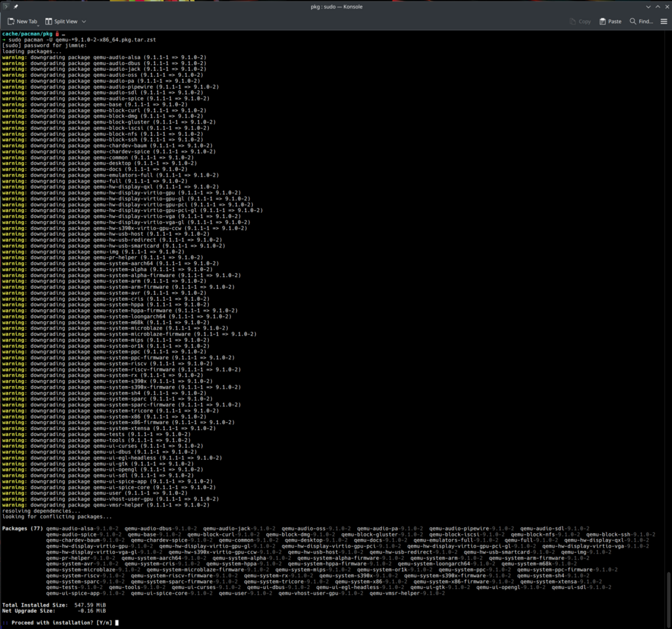This screenshot has height=629, width=672.
Task: Click the warning line for qemu-tests
Action: point(96,435)
